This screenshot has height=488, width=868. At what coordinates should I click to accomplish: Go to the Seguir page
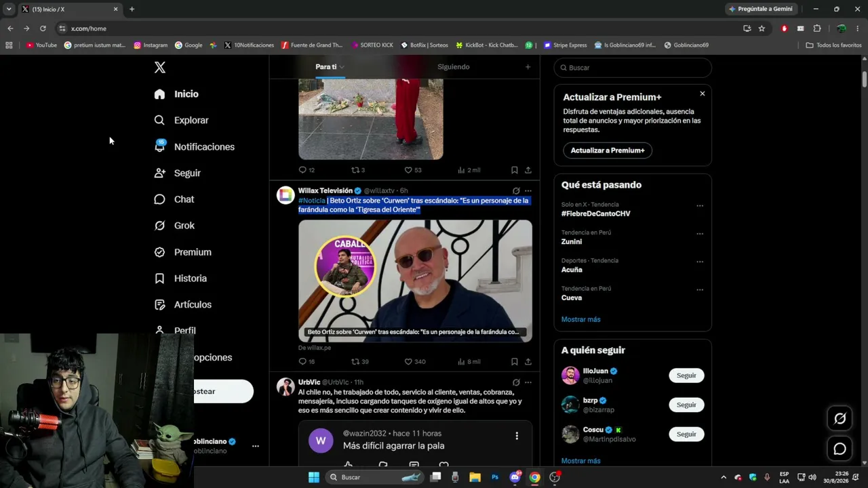tap(177, 173)
